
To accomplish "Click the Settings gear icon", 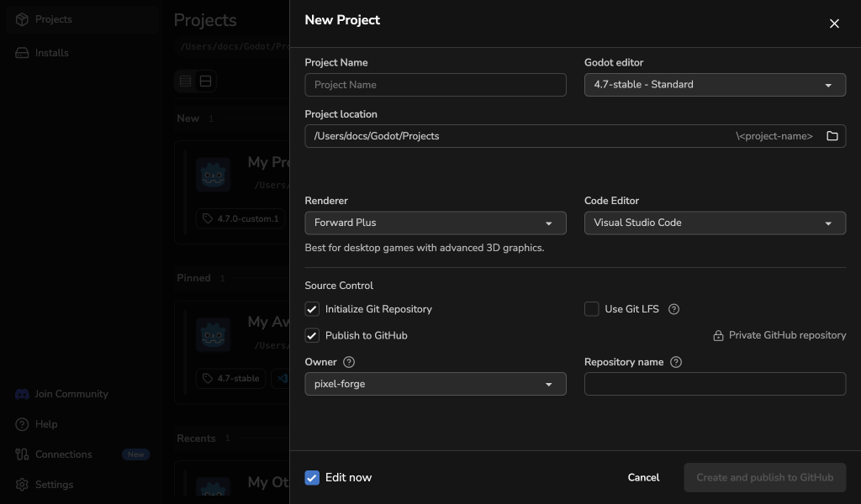I will point(22,484).
